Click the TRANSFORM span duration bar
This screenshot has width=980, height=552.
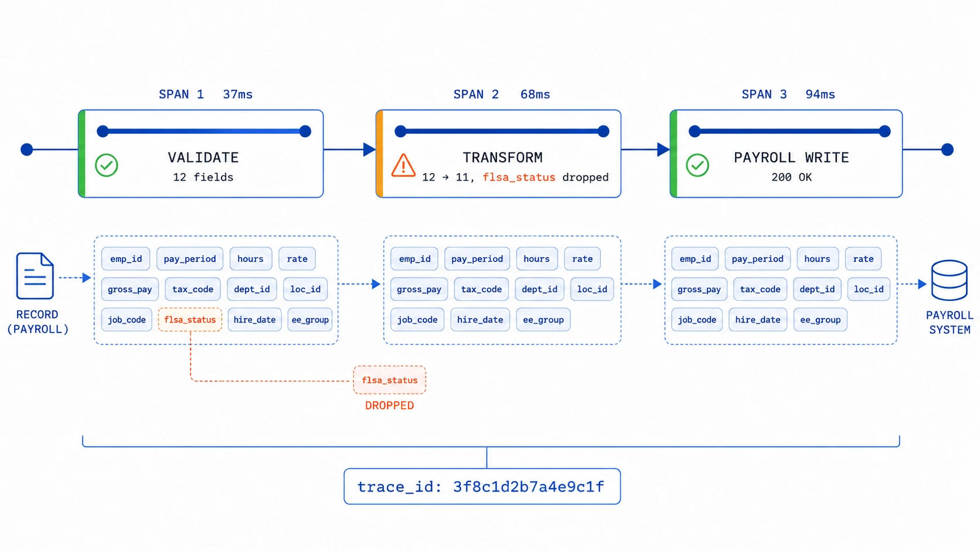pos(502,131)
